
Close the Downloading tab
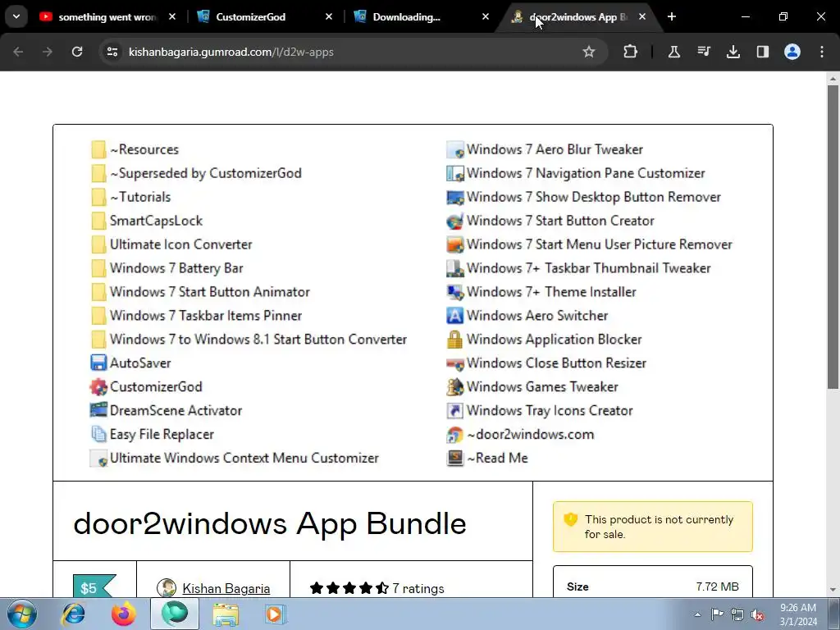point(486,16)
